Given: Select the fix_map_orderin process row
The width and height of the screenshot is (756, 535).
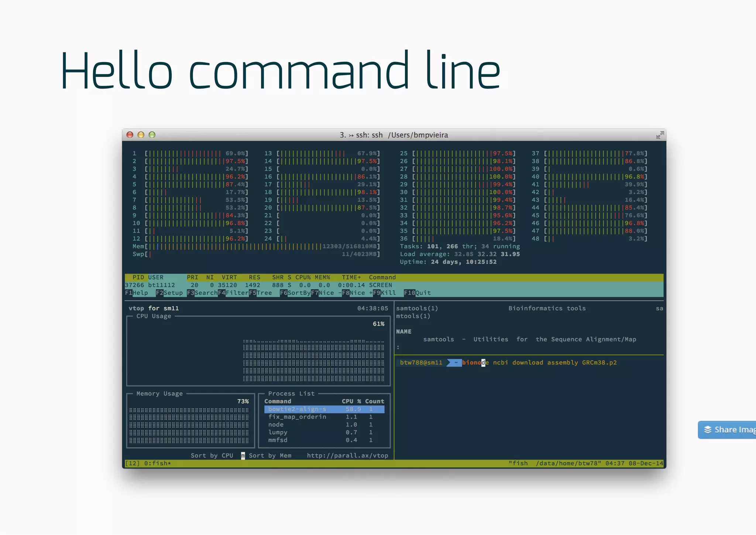Looking at the screenshot, I should 324,417.
